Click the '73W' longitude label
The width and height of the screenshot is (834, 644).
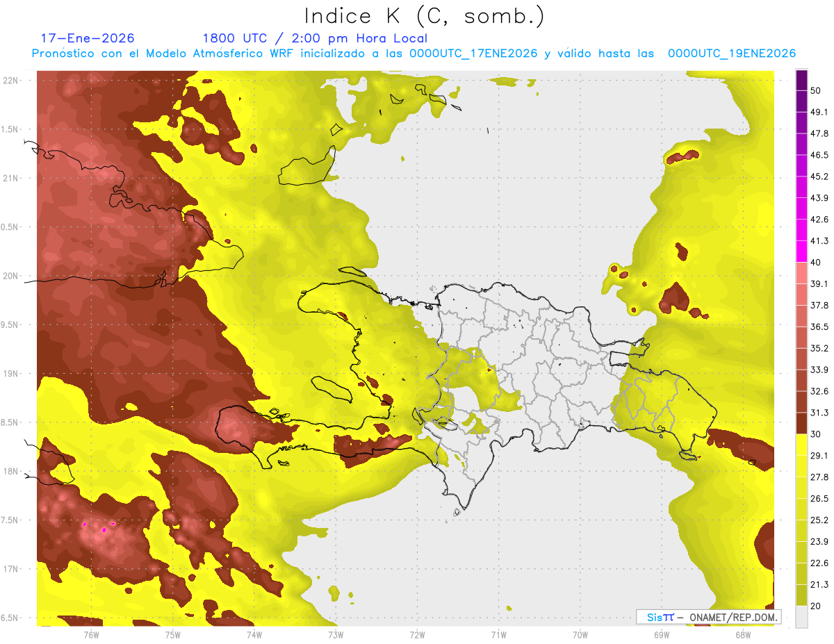(x=336, y=636)
